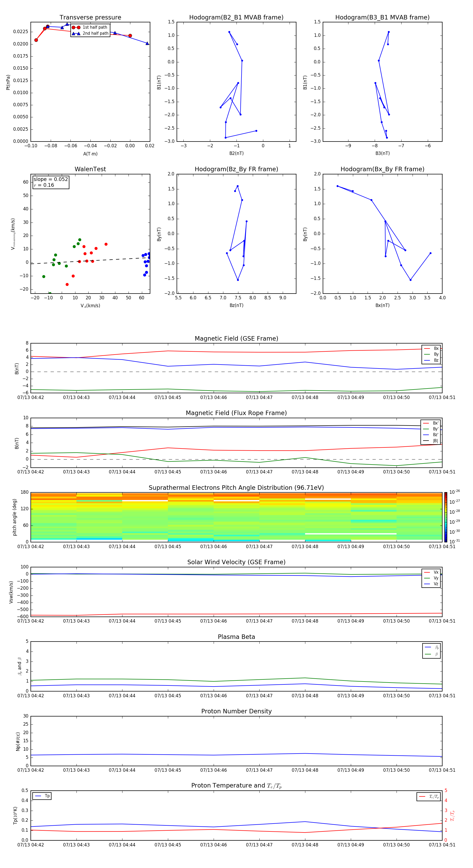Click the "Solar Wind Velocity (GSE Frame)" title

click(236, 562)
